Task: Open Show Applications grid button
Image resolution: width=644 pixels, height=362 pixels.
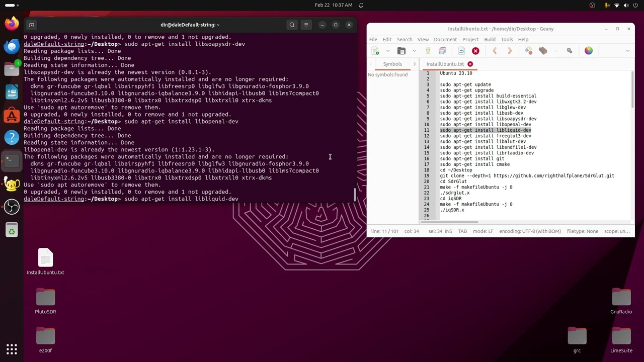Action: pos(12,349)
